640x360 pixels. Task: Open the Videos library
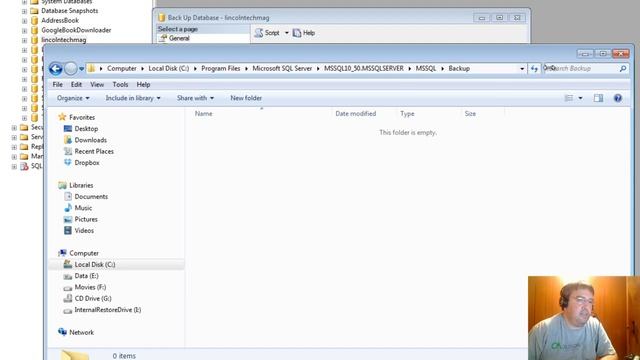(84, 231)
